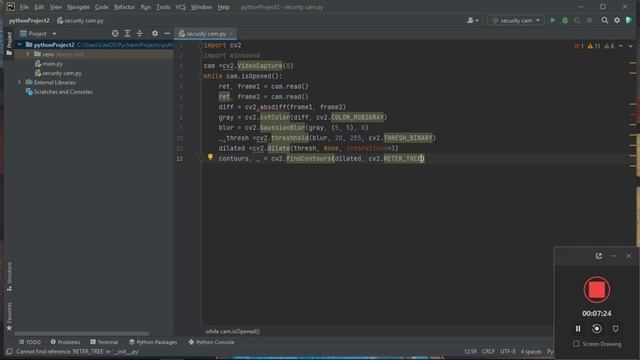Go to next highlighted error arrow
The width and height of the screenshot is (640, 360).
(631, 46)
